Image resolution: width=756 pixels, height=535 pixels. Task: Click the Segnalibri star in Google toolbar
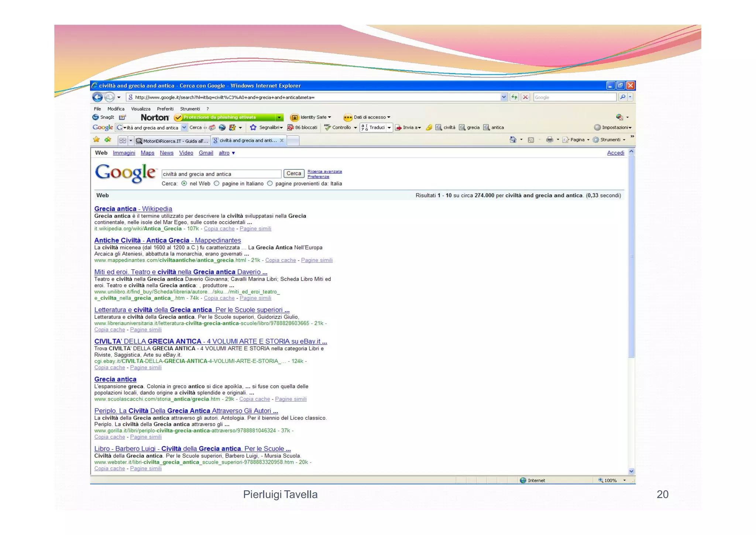pyautogui.click(x=253, y=127)
